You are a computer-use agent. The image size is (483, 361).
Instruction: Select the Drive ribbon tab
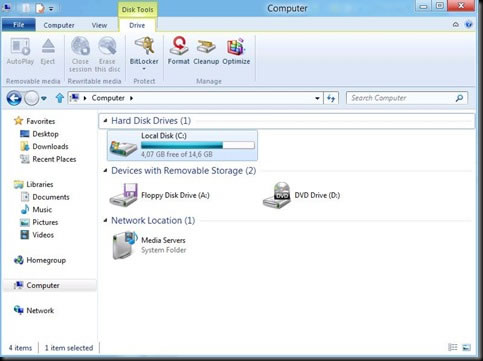[x=137, y=25]
